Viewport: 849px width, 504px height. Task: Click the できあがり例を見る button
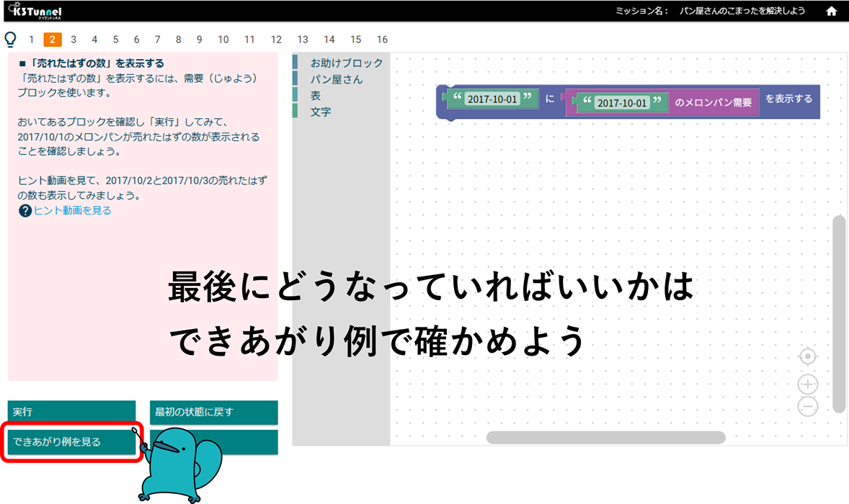tap(71, 442)
